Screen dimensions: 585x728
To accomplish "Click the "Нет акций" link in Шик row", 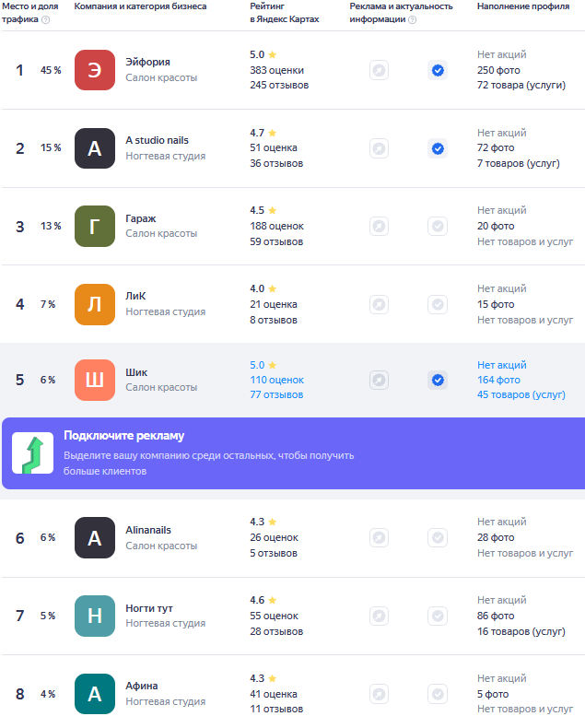I will [x=502, y=365].
